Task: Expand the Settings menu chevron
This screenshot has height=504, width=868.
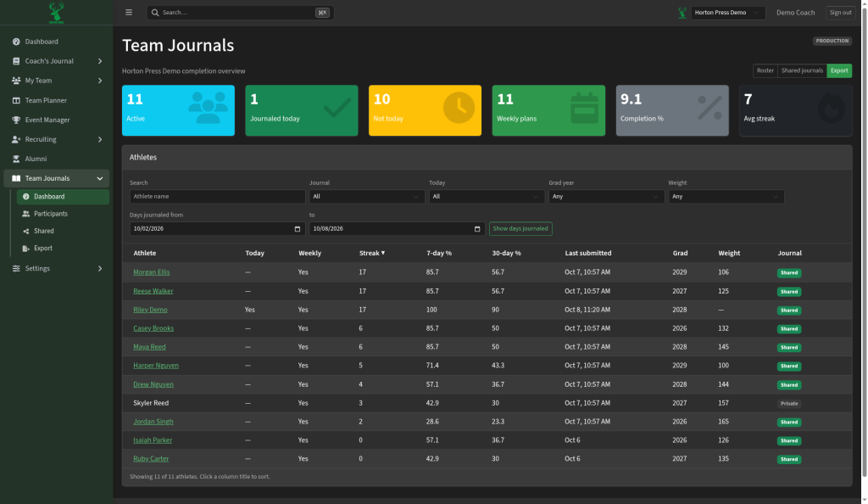Action: [x=100, y=269]
